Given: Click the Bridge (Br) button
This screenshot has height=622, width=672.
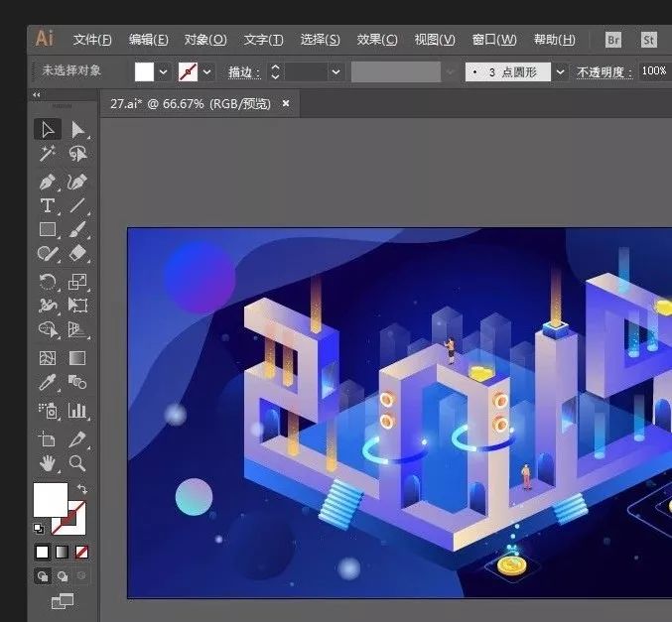Looking at the screenshot, I should pyautogui.click(x=613, y=40).
